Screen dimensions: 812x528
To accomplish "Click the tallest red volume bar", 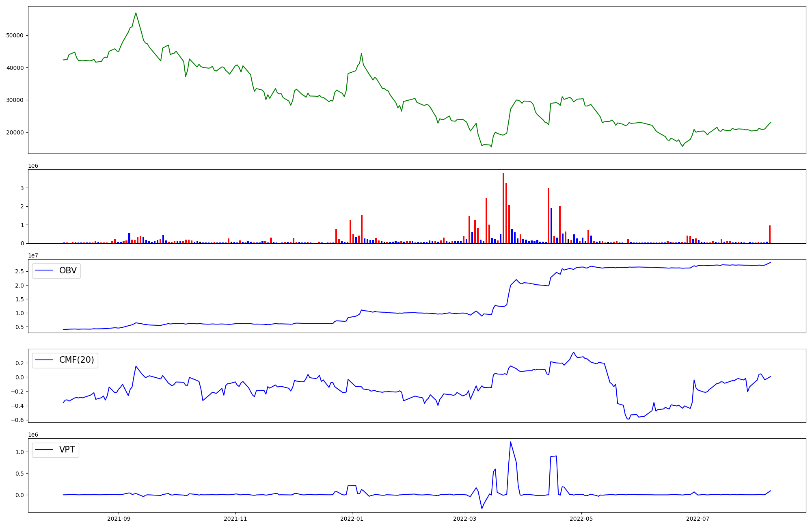I will click(x=503, y=208).
